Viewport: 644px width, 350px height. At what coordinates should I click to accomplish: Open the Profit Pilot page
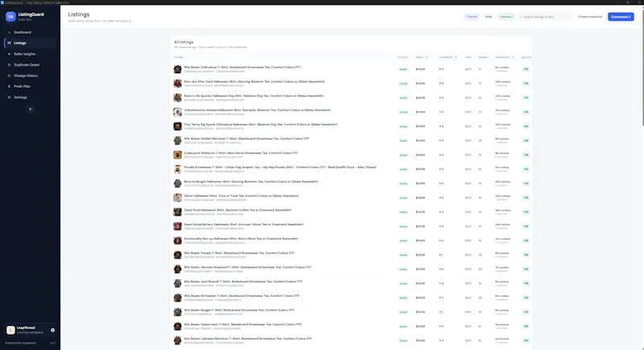click(30, 86)
